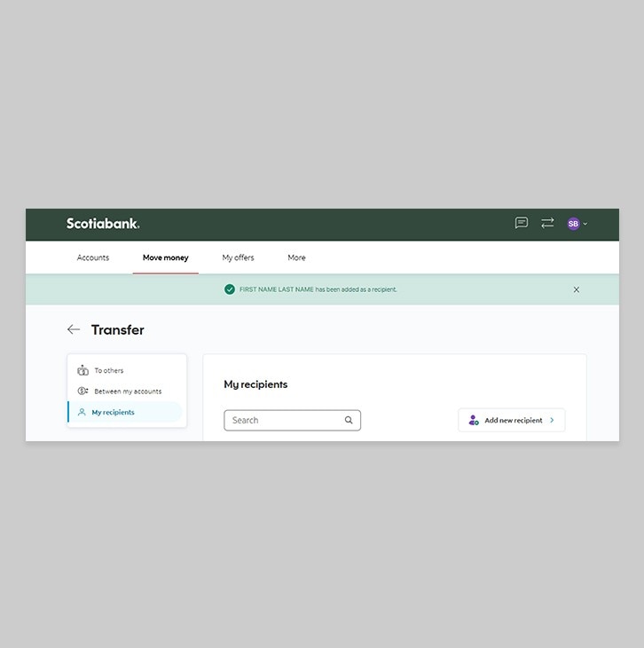644x648 pixels.
Task: Focus the recipients Search field
Action: [292, 420]
